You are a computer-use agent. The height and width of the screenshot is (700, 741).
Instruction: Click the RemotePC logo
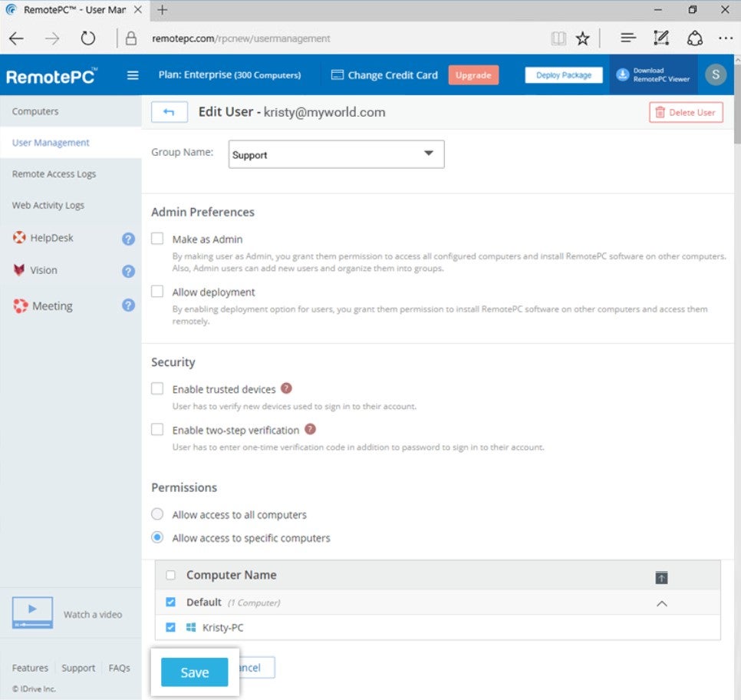51,76
